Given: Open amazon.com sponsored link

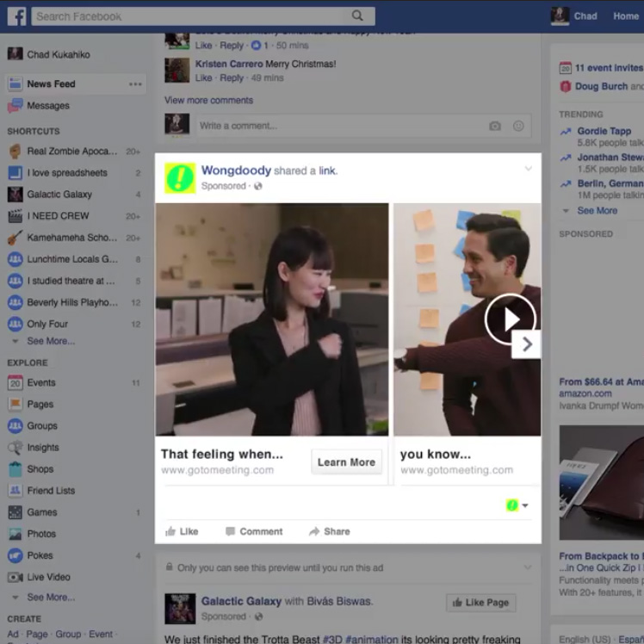Looking at the screenshot, I should [x=585, y=393].
